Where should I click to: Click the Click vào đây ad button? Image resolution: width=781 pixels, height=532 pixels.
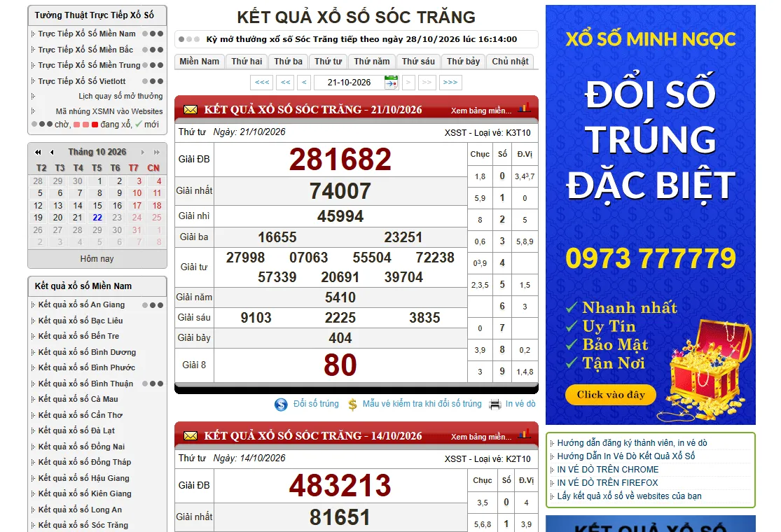(611, 395)
